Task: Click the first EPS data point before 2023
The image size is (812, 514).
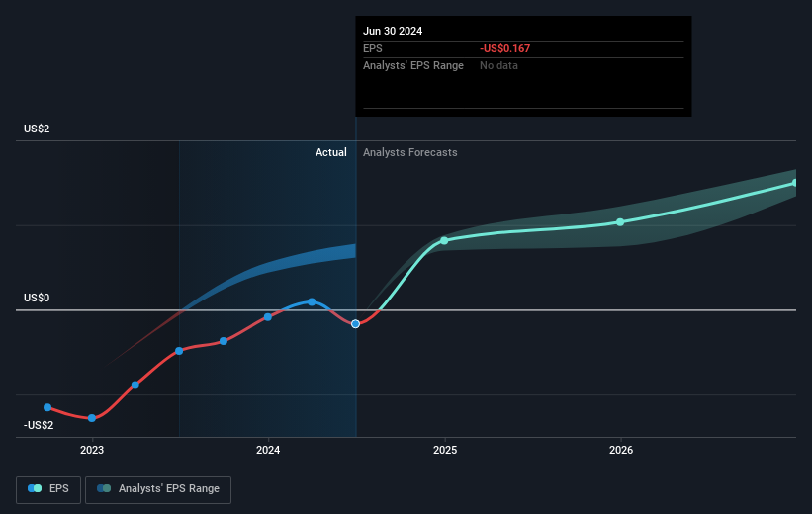Action: (47, 407)
